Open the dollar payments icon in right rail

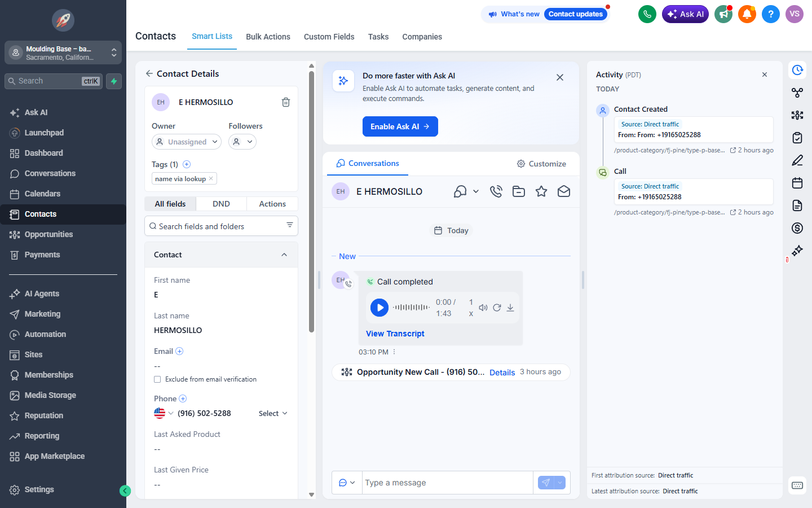pos(797,228)
